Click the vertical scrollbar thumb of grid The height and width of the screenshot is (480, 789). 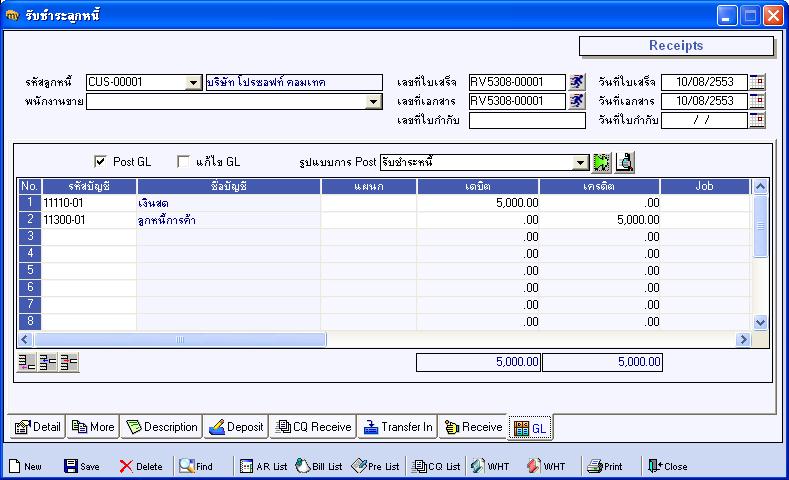pyautogui.click(x=760, y=226)
